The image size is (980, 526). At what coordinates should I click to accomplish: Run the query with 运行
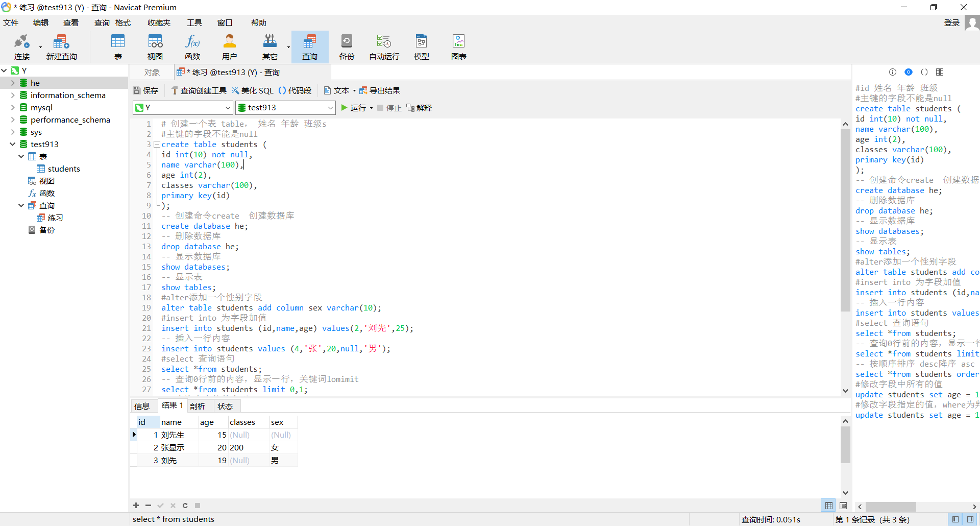pos(353,108)
